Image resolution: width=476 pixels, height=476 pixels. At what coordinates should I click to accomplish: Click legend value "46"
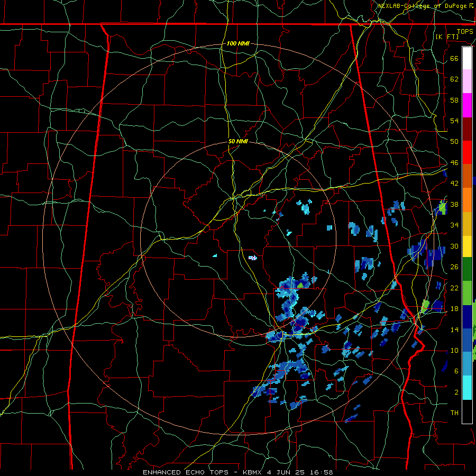454,163
